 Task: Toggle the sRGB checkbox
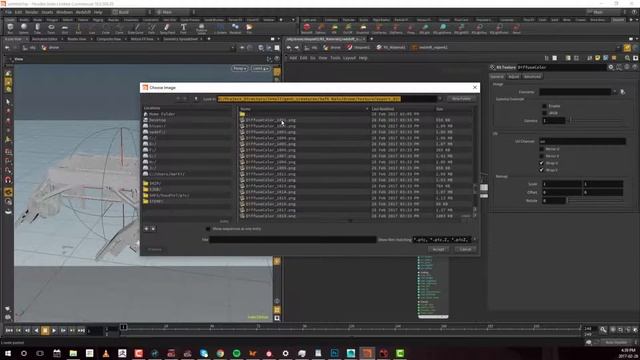tap(544, 113)
